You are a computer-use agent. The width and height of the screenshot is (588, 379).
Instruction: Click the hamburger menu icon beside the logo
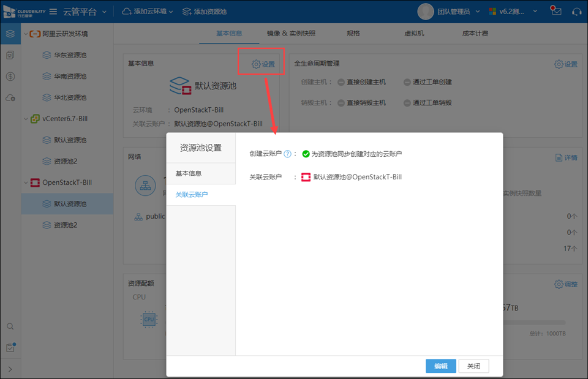pos(53,12)
